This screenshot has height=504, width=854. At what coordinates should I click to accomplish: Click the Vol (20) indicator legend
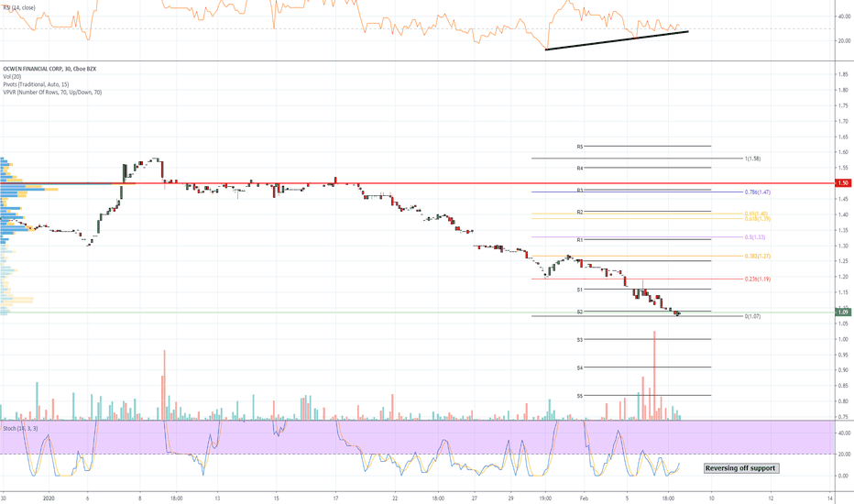pyautogui.click(x=12, y=77)
